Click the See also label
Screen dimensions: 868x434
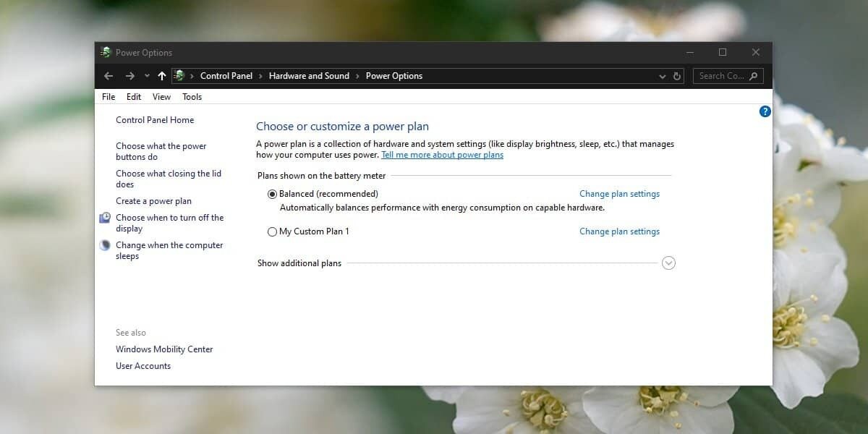coord(131,333)
